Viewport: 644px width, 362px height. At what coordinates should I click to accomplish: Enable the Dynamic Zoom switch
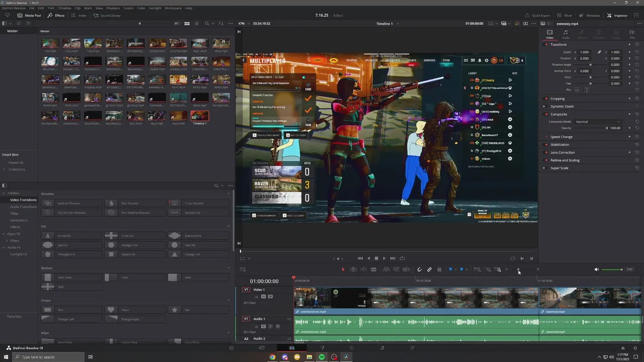pyautogui.click(x=544, y=107)
